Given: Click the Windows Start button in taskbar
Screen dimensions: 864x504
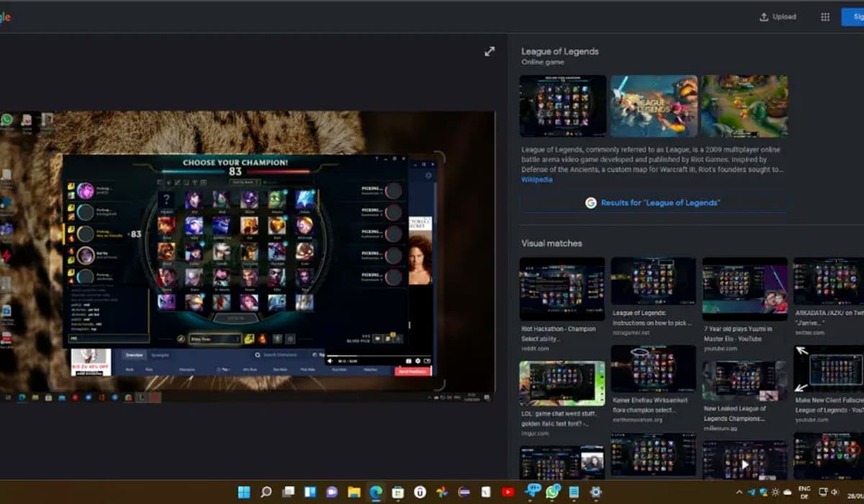Looking at the screenshot, I should 244,492.
